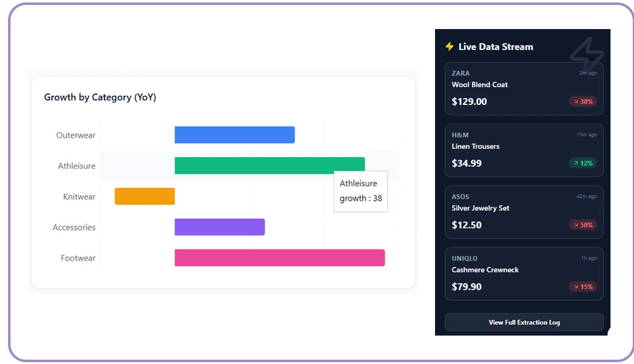Select the 50% price drop indicator on Silver Jewelry Set
Viewport: 634px width, 364px height.
pyautogui.click(x=581, y=225)
